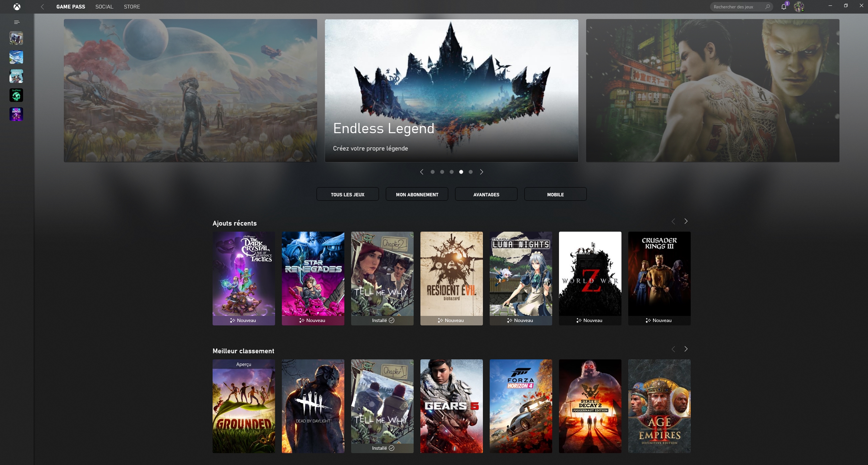This screenshot has height=465, width=868.
Task: Open Forza Horizon 4 tile
Action: click(x=521, y=406)
